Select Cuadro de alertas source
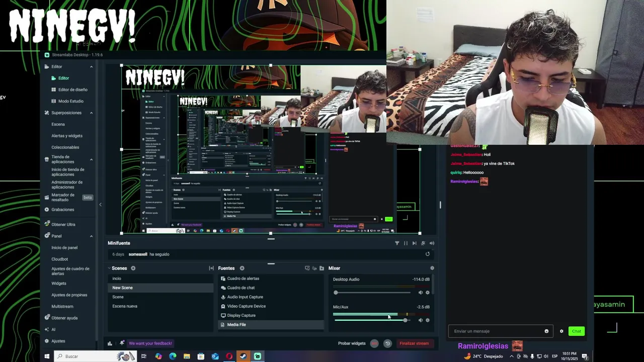Viewport: 644px width, 362px height. click(x=271, y=279)
